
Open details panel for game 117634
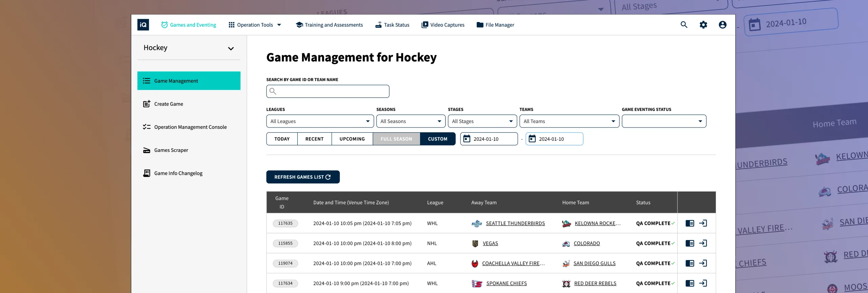pyautogui.click(x=690, y=283)
